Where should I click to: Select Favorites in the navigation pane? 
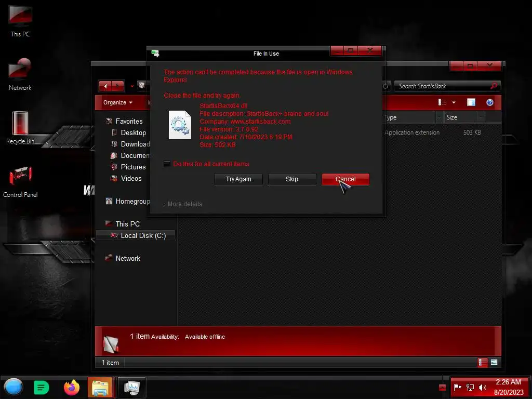click(129, 121)
